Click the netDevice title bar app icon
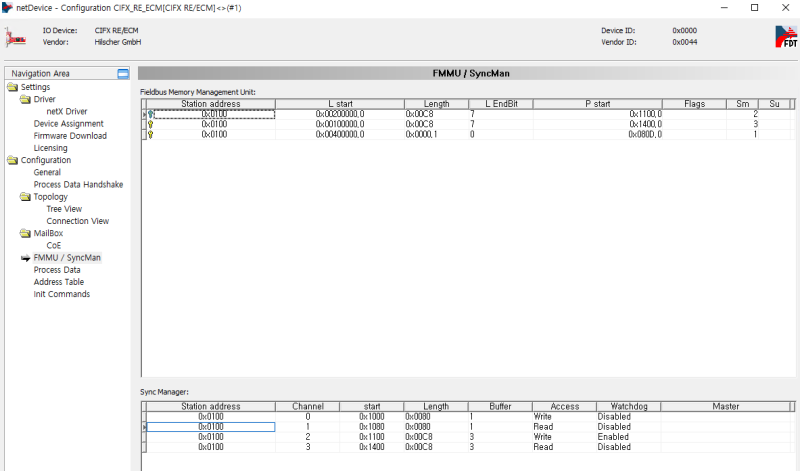 (x=7, y=8)
